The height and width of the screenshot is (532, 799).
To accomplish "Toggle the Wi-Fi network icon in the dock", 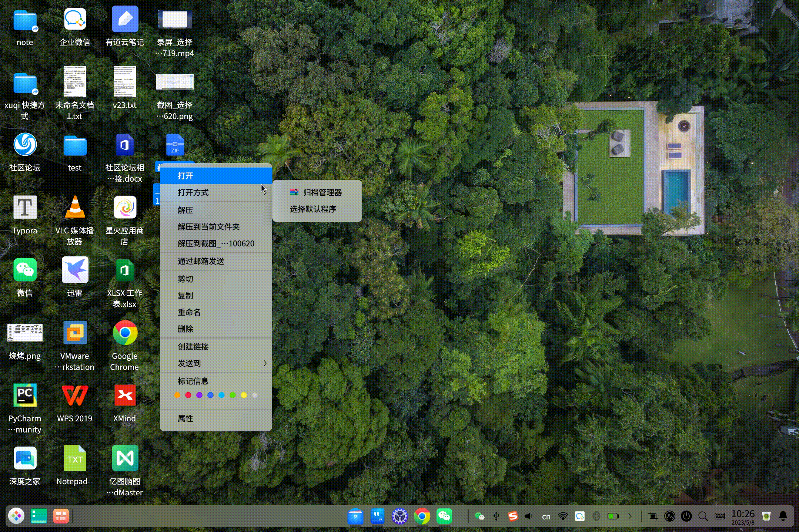I will coord(563,516).
